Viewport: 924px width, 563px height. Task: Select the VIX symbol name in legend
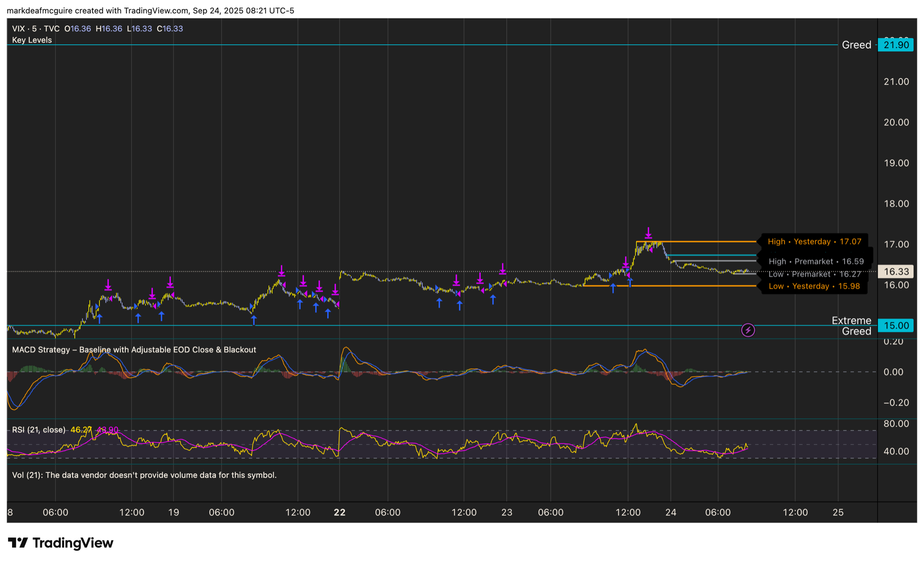pyautogui.click(x=19, y=28)
